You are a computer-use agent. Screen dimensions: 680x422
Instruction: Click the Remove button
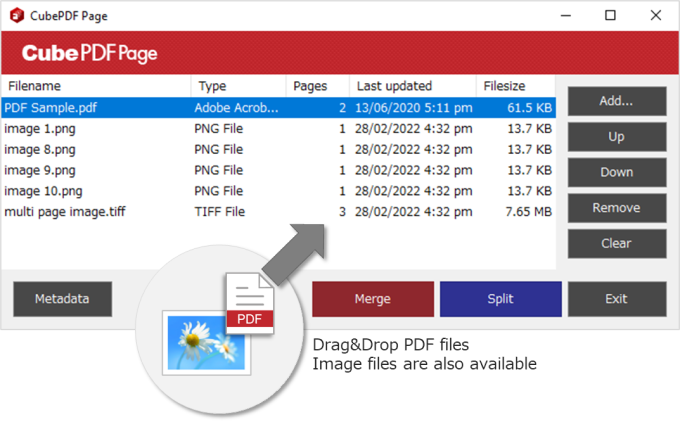pyautogui.click(x=617, y=208)
